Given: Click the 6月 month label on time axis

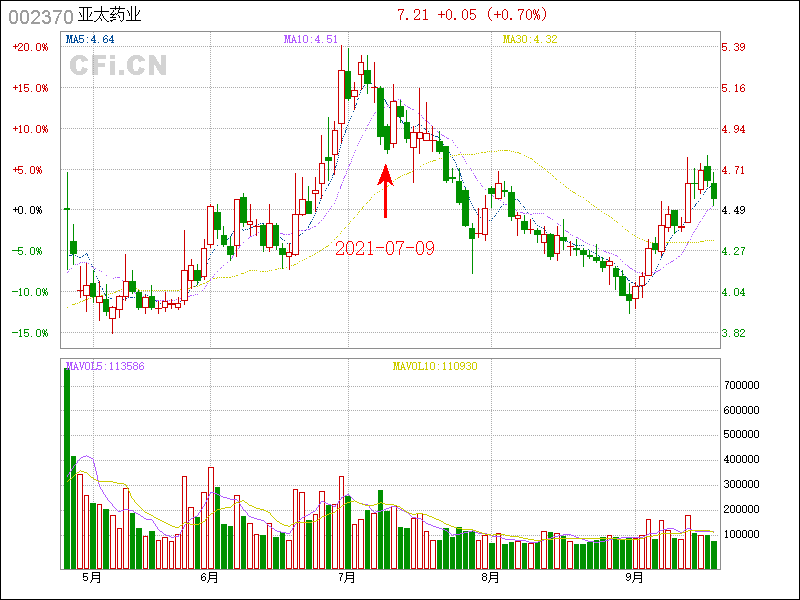Looking at the screenshot, I should click(x=209, y=577).
